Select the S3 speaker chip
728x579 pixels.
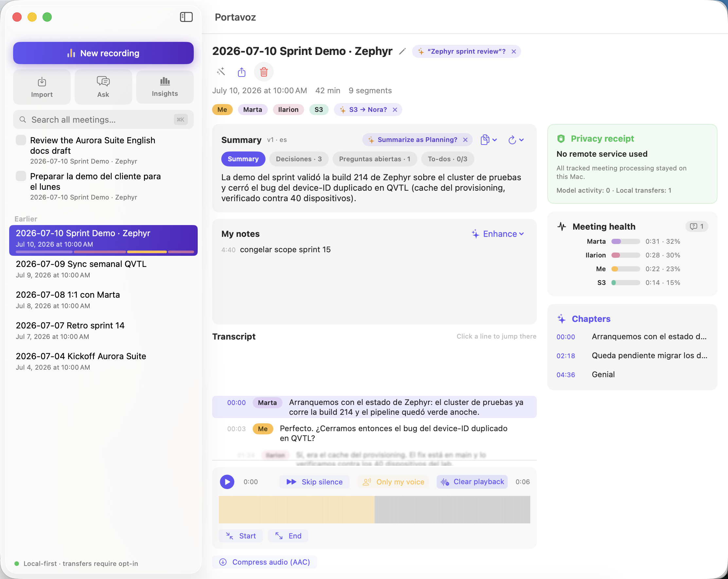pyautogui.click(x=319, y=110)
